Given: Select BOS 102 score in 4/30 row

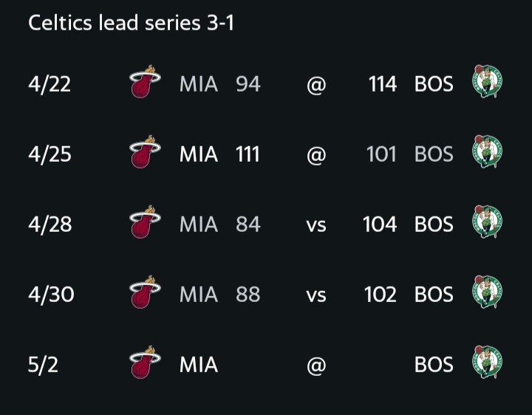Looking at the screenshot, I should point(380,295).
